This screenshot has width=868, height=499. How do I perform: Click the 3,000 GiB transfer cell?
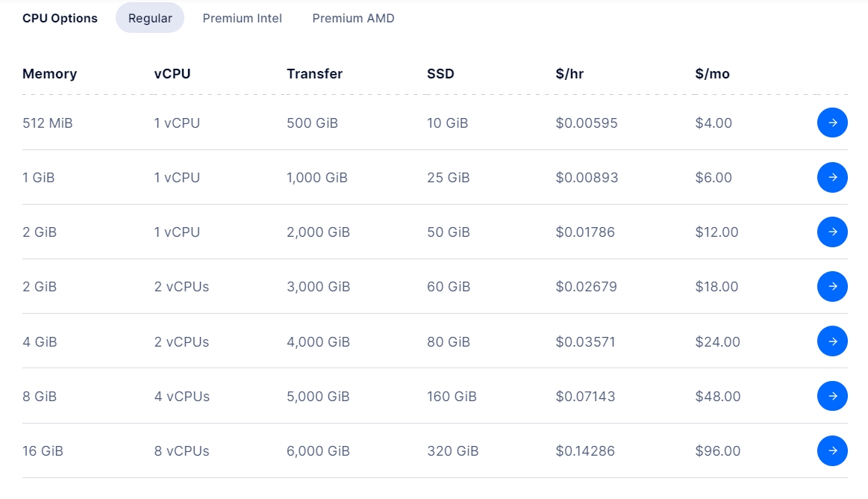(318, 286)
